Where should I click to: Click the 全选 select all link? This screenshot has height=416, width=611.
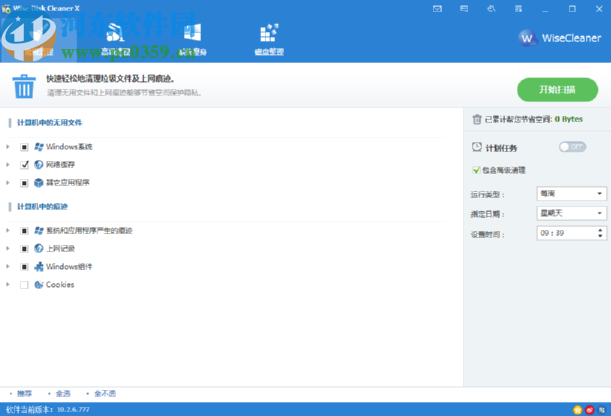(x=63, y=393)
